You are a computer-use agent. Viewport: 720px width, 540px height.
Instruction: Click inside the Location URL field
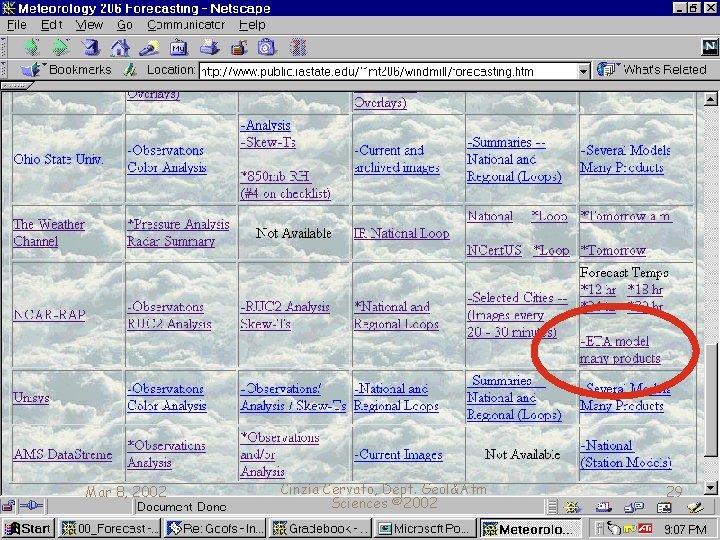(x=388, y=71)
